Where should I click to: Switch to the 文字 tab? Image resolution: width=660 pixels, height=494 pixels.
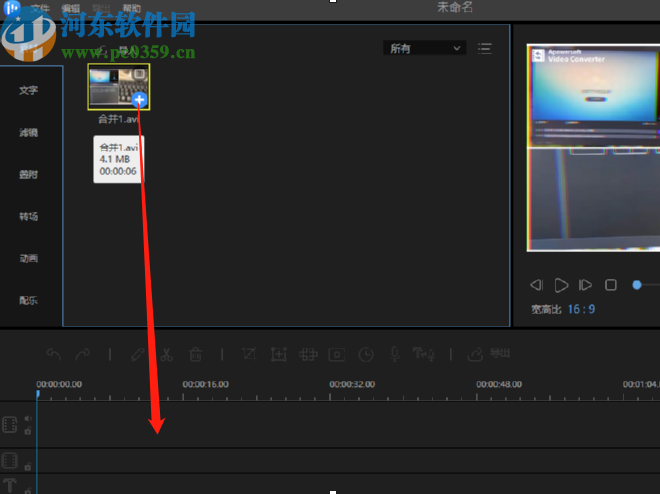click(29, 90)
